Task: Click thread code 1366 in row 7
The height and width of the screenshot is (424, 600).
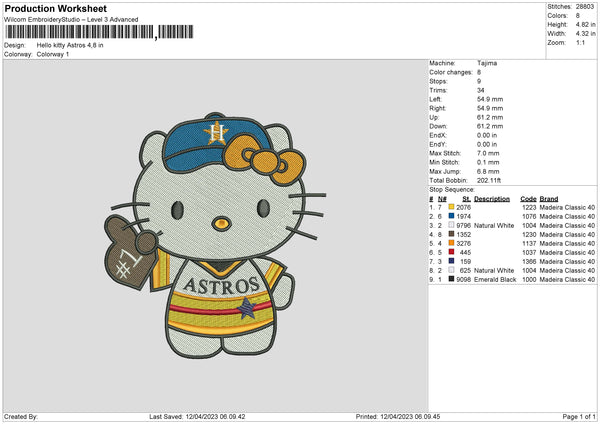Action: pyautogui.click(x=529, y=262)
